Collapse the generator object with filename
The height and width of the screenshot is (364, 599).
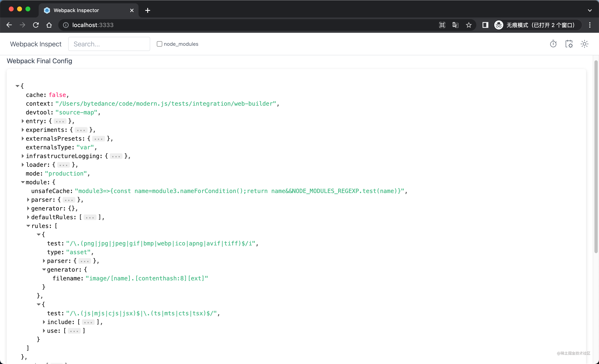click(44, 269)
